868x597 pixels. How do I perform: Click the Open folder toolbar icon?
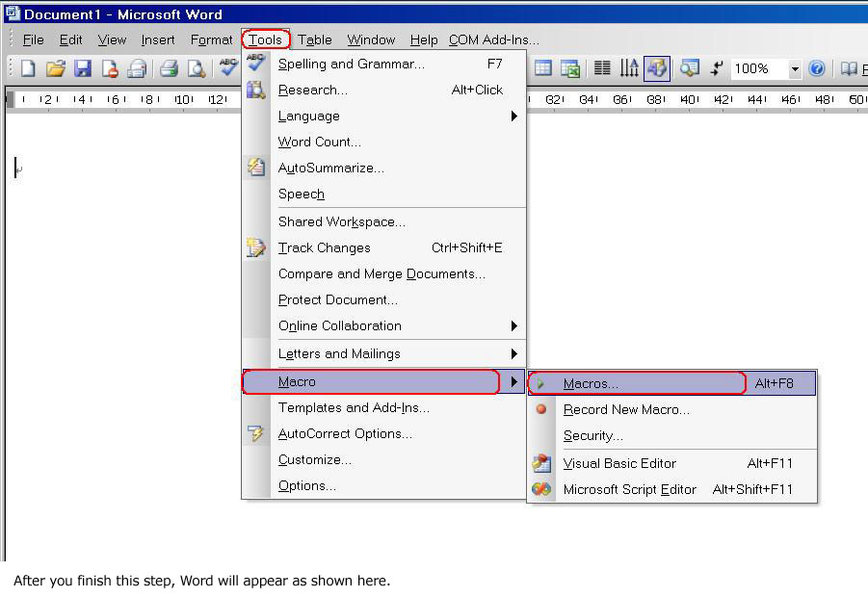tap(55, 68)
